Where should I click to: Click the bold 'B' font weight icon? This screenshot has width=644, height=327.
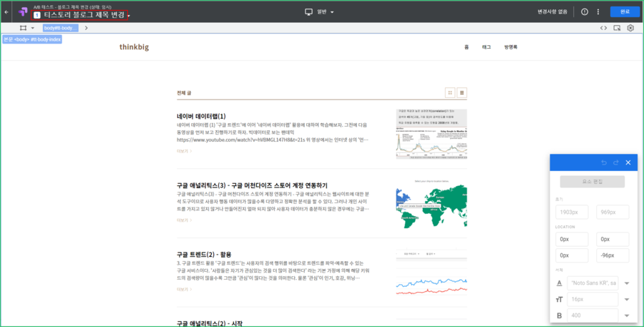[559, 316]
